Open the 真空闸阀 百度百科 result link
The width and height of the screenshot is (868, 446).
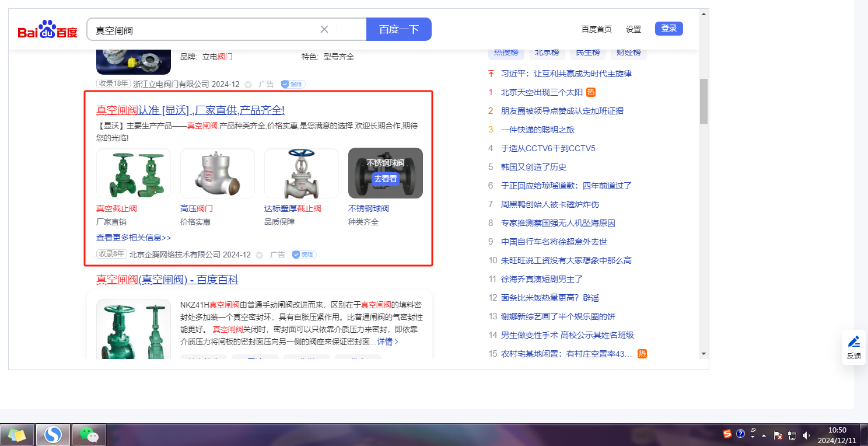tap(167, 280)
